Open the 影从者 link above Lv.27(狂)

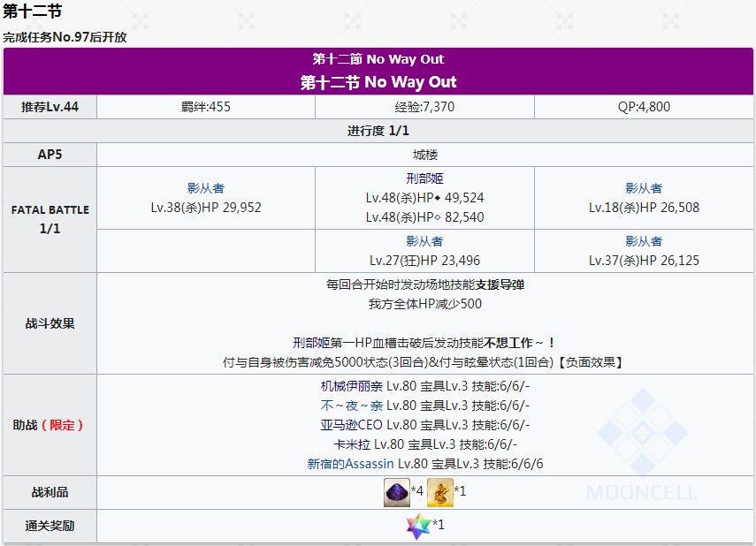pyautogui.click(x=424, y=241)
